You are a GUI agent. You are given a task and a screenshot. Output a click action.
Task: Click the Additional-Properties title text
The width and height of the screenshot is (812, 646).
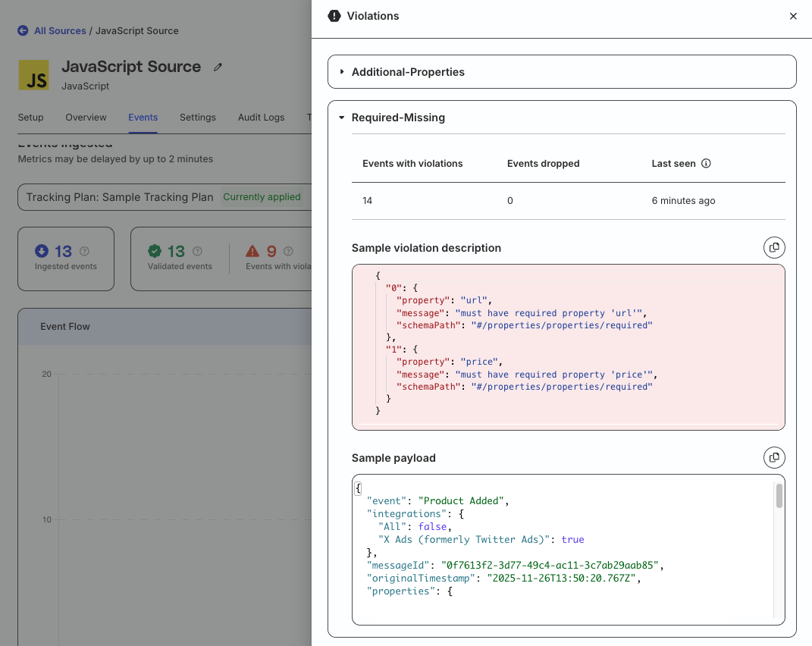tap(408, 72)
